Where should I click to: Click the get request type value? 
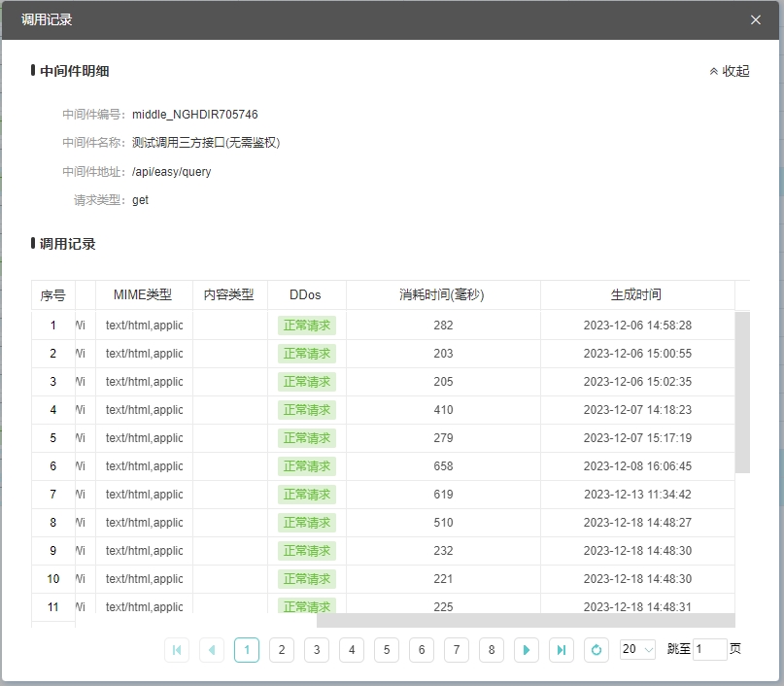(140, 200)
